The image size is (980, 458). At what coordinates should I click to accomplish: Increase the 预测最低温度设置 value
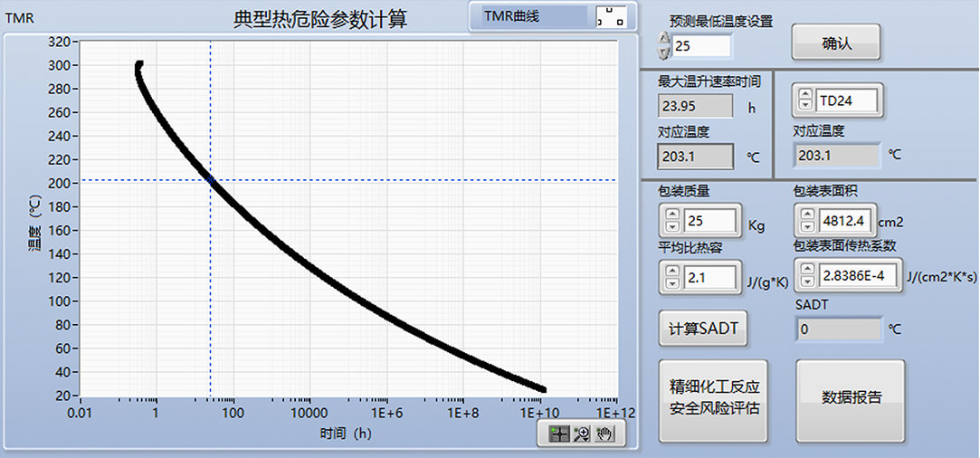coord(664,39)
